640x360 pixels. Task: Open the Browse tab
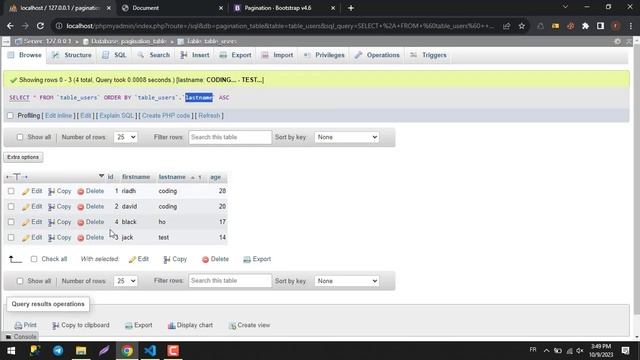pyautogui.click(x=25, y=55)
